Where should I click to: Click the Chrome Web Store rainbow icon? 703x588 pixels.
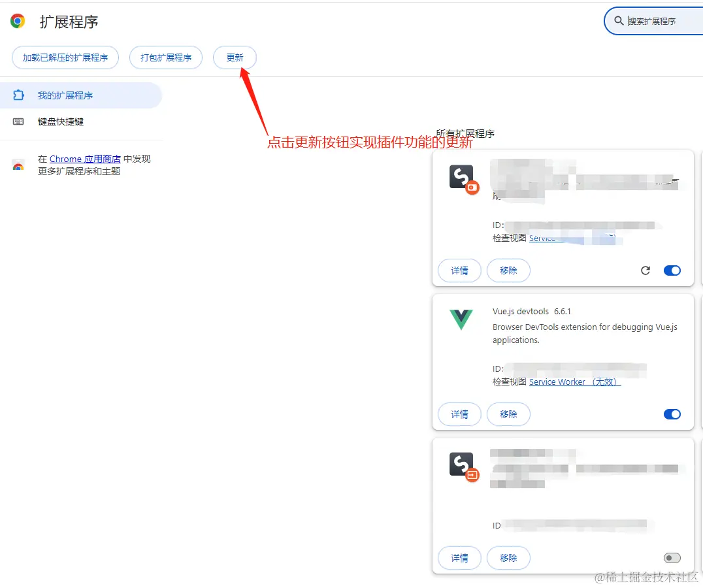point(18,165)
